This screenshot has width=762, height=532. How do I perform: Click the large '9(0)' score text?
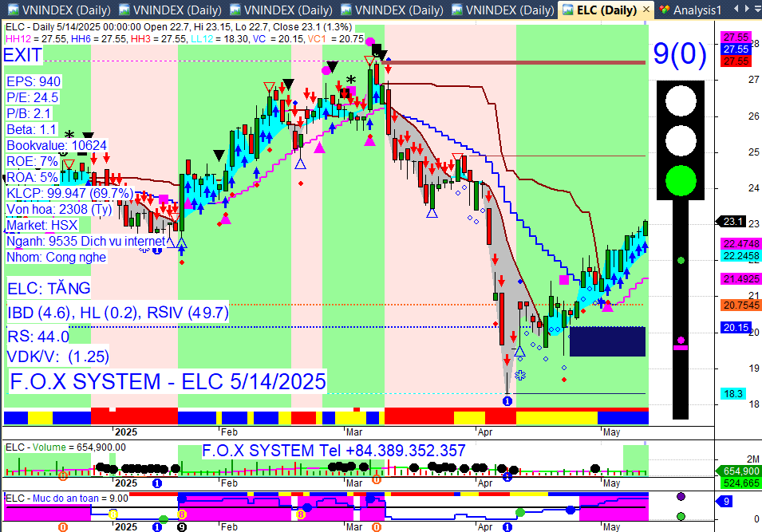680,53
